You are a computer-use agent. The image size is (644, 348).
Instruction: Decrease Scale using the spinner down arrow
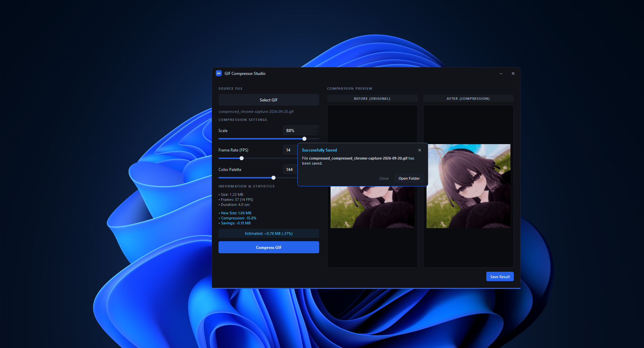316,132
